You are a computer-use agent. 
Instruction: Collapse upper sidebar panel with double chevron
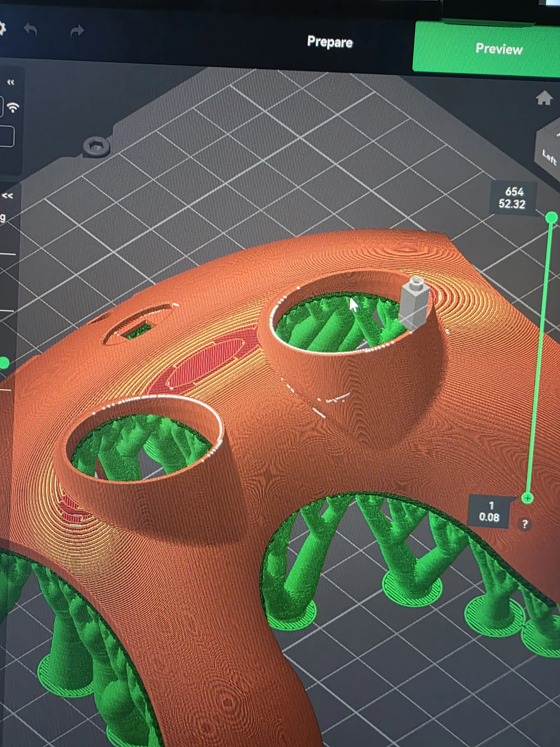click(11, 82)
